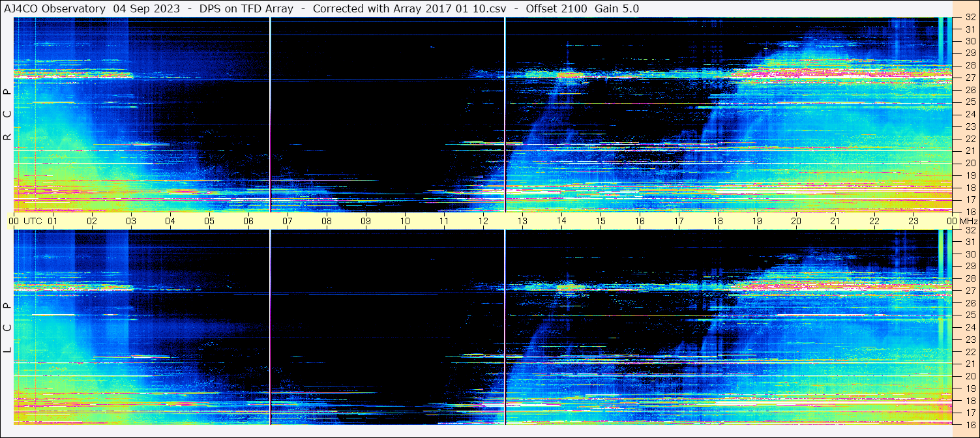
Task: Click the 20 MHz label of LCP panel
Action: pos(970,376)
